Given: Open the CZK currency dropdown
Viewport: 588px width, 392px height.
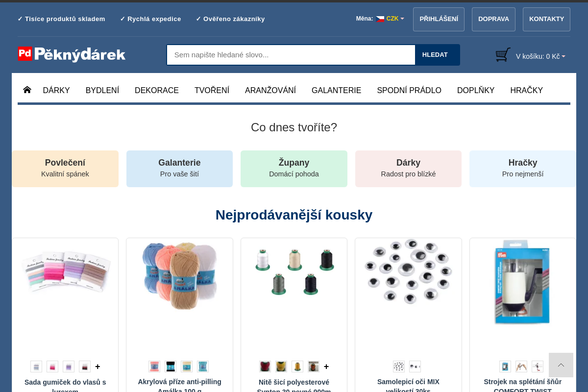Looking at the screenshot, I should click(390, 19).
